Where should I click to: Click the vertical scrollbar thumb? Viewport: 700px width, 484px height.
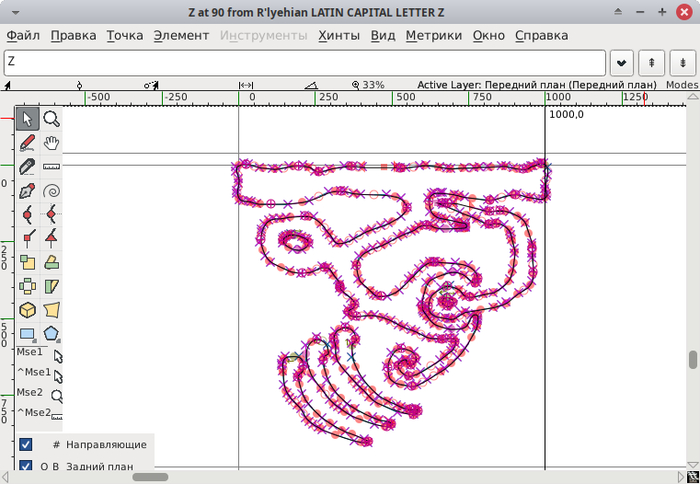[x=693, y=360]
